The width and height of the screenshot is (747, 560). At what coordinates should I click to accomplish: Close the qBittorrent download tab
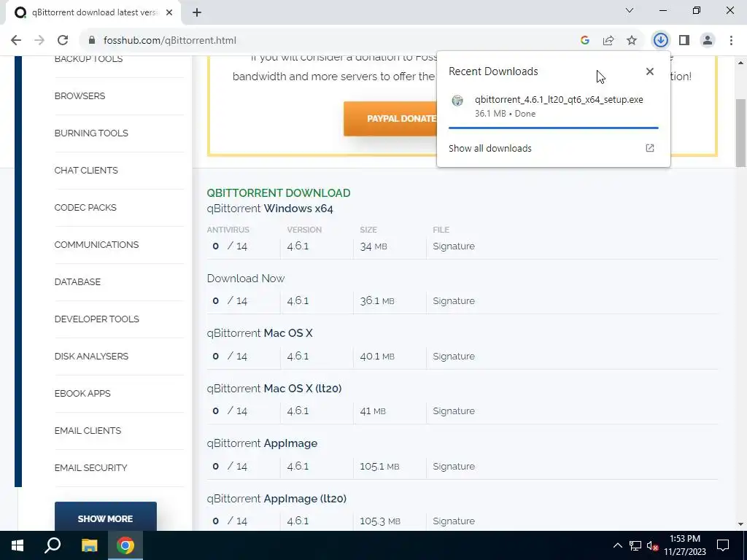click(x=169, y=12)
